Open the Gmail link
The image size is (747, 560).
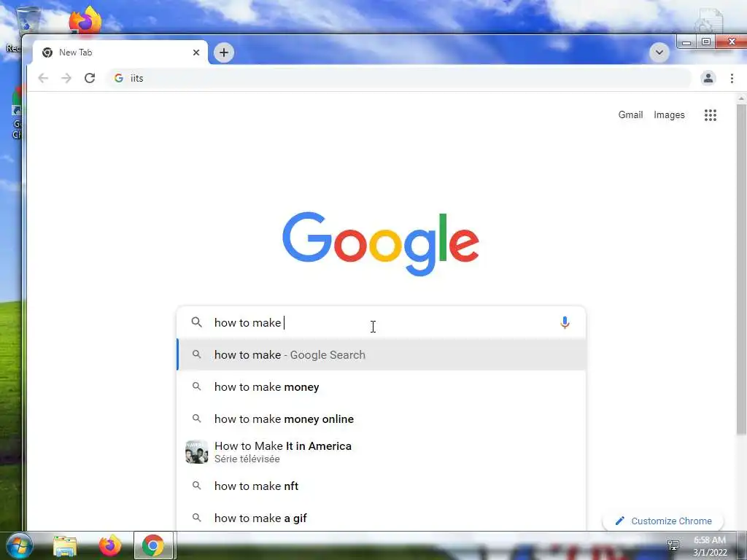(x=630, y=114)
